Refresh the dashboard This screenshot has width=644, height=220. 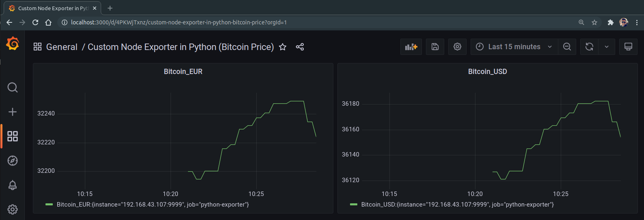click(x=589, y=47)
